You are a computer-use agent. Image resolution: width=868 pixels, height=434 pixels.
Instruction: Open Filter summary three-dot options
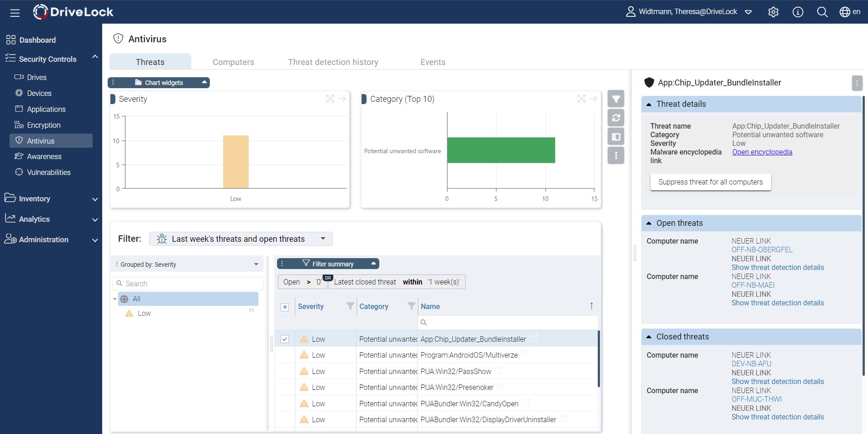coord(282,264)
